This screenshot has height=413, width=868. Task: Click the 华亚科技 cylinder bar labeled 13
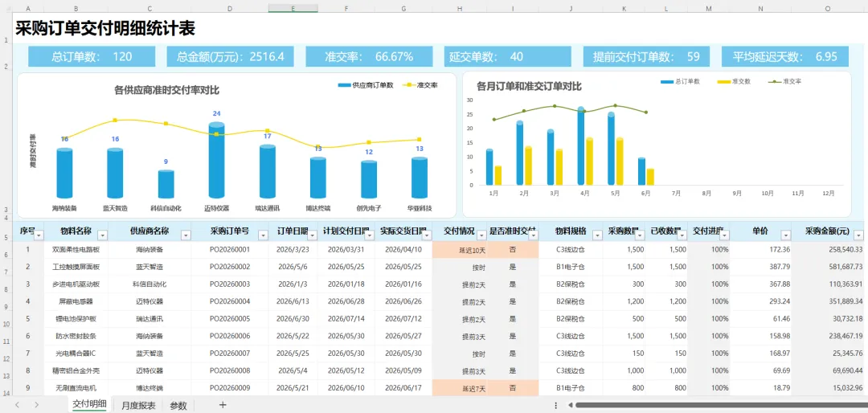click(419, 178)
